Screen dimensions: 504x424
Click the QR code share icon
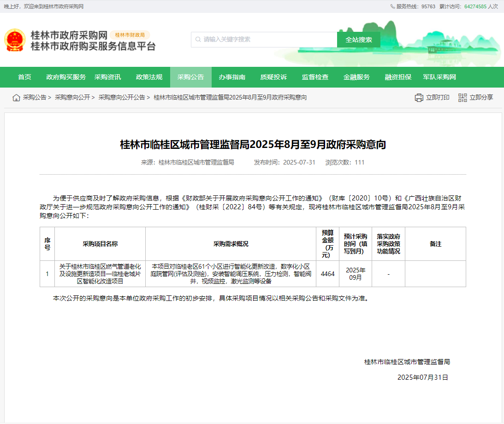click(x=462, y=98)
